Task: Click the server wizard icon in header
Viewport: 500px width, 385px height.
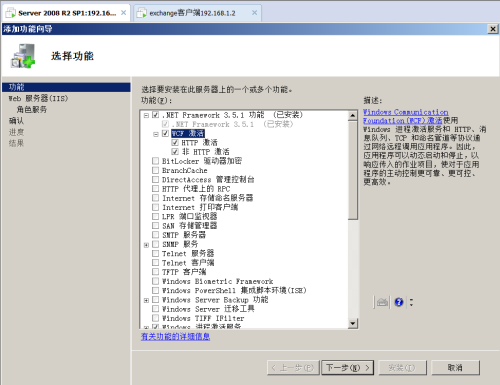Action: tap(23, 56)
